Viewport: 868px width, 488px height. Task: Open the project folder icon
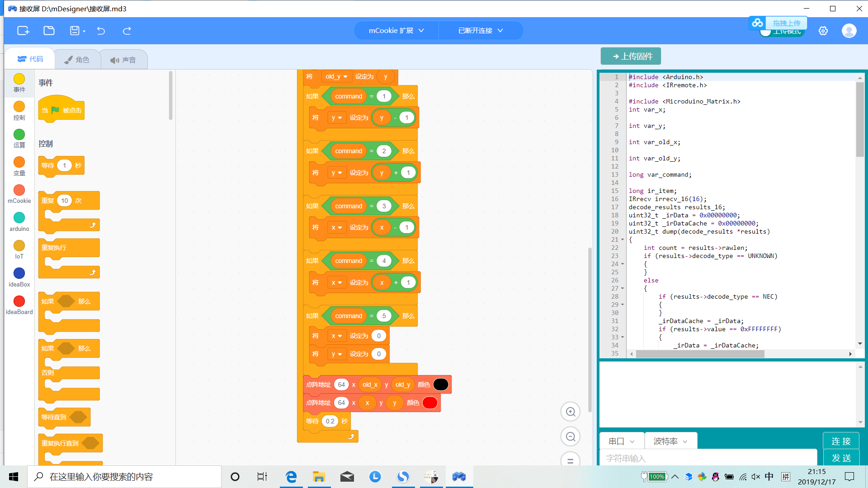(49, 31)
